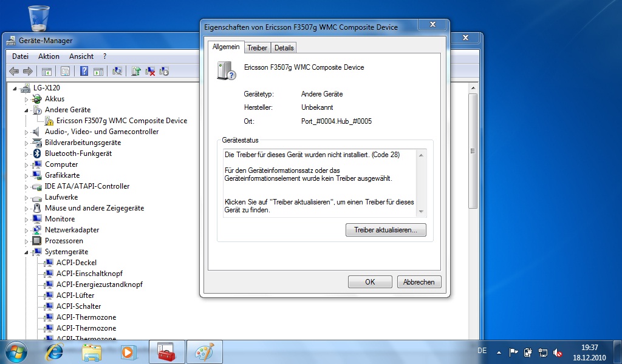
Task: Click the Gerätestatus text box scroll up arrow
Action: [x=422, y=155]
